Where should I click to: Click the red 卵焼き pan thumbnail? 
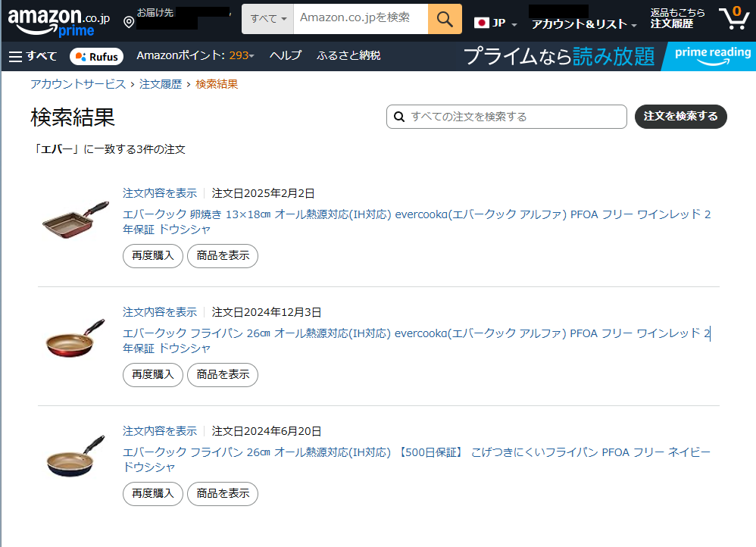(x=76, y=220)
